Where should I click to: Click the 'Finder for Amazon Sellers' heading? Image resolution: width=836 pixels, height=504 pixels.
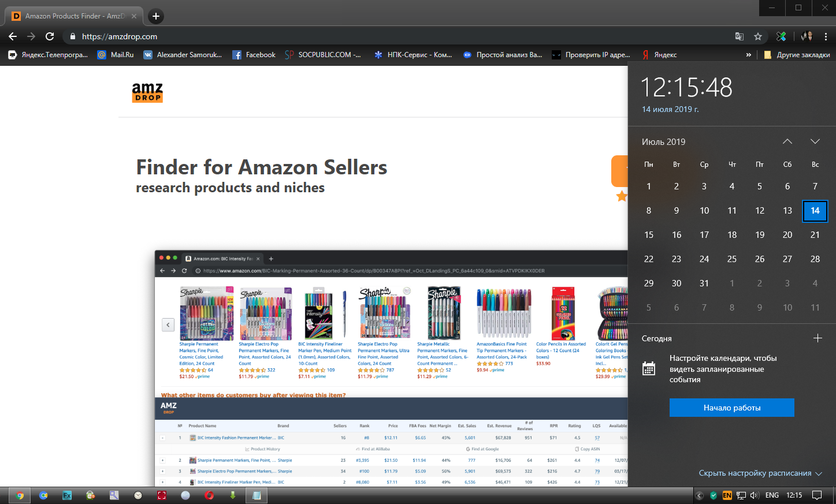262,167
